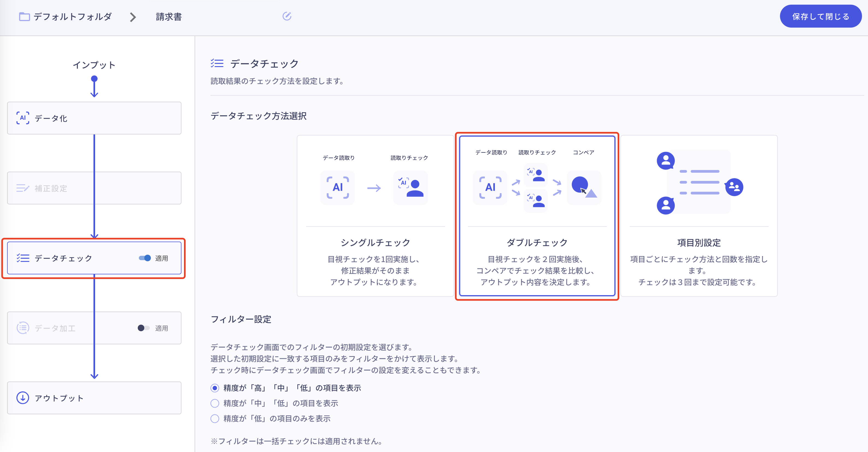Image resolution: width=868 pixels, height=452 pixels.
Task: Click the データチェック heading checklist icon
Action: point(217,63)
